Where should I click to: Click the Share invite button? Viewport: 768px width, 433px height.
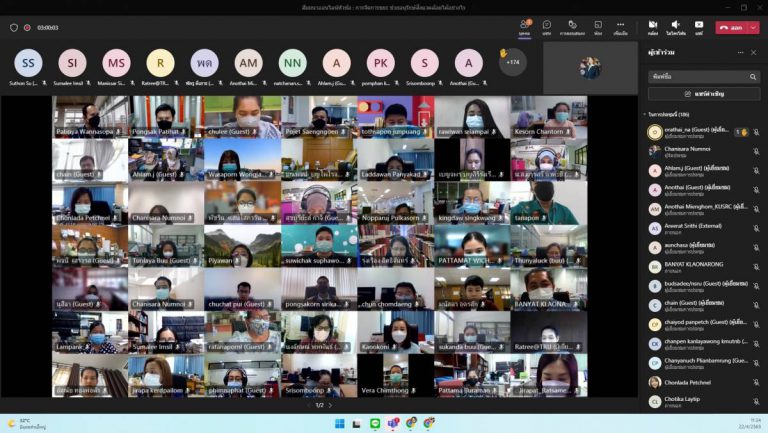[704, 94]
